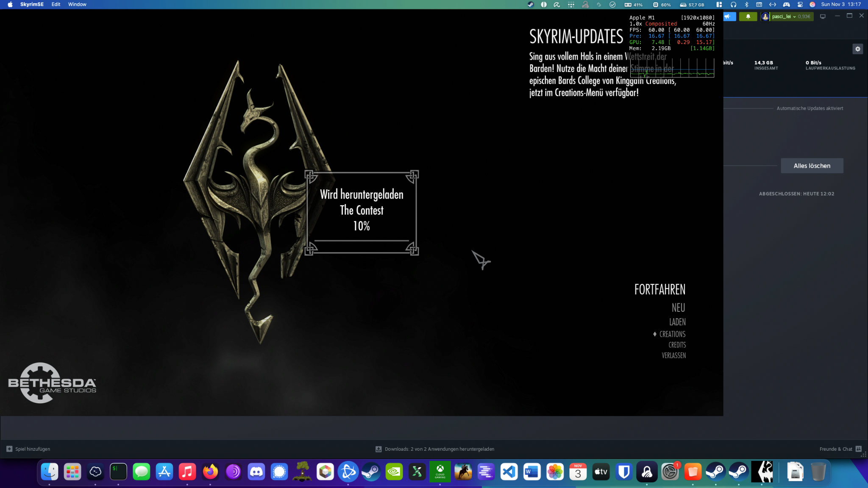Launch Microsoft Word from the Dock
Image resolution: width=868 pixels, height=488 pixels.
(x=532, y=471)
